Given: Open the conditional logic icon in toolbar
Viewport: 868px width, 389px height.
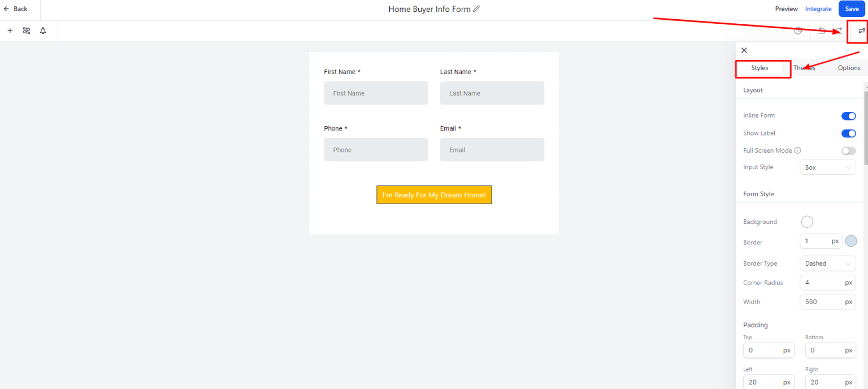Looking at the screenshot, I should click(x=26, y=31).
